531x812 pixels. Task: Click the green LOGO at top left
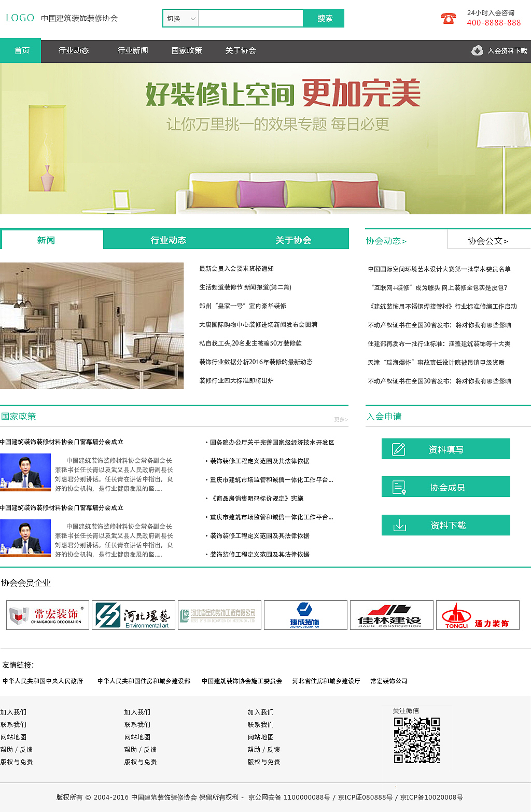point(20,18)
